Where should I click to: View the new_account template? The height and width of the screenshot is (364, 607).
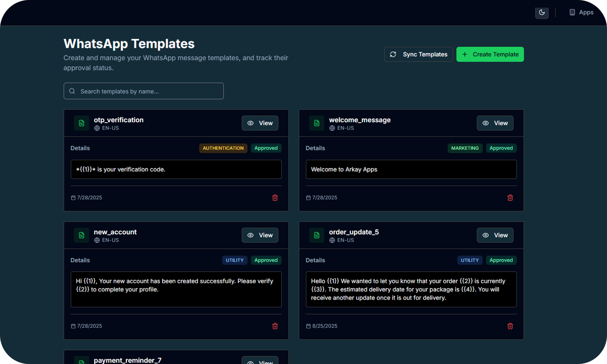point(260,235)
